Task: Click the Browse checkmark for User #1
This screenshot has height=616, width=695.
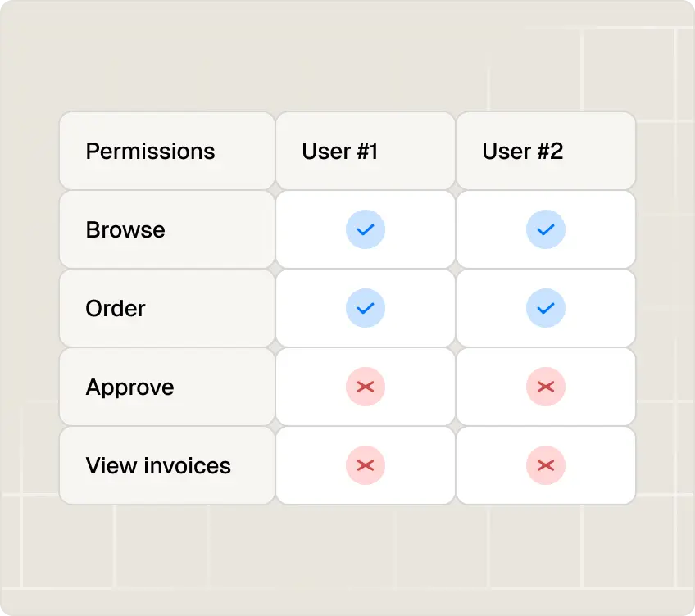Action: [x=366, y=229]
